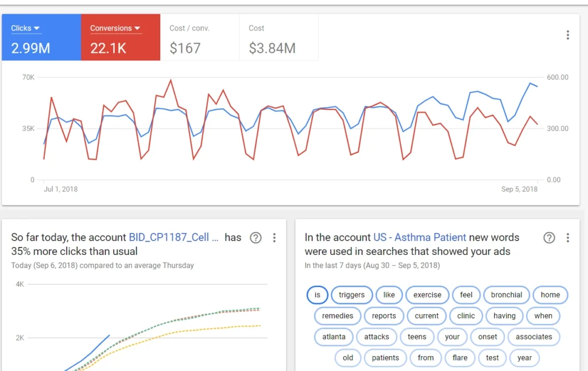Click the 'In the last 7 days' subtitle
This screenshot has height=371, width=588.
click(x=372, y=265)
